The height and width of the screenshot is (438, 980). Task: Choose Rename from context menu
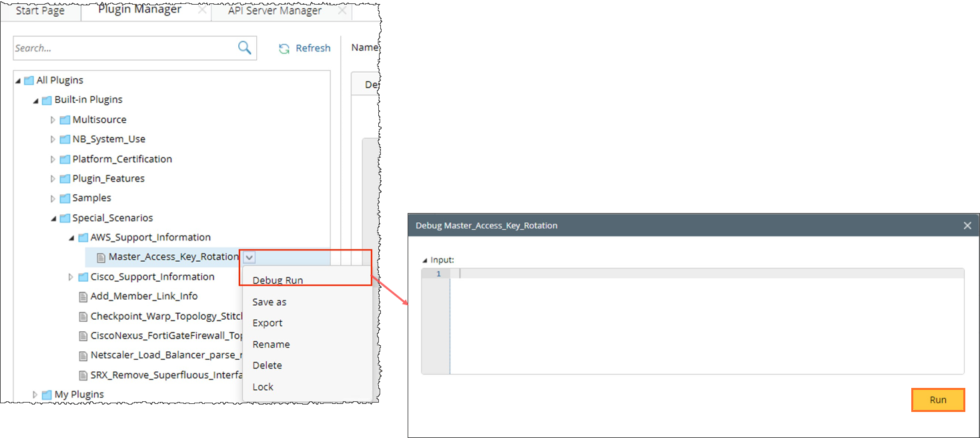tap(271, 345)
